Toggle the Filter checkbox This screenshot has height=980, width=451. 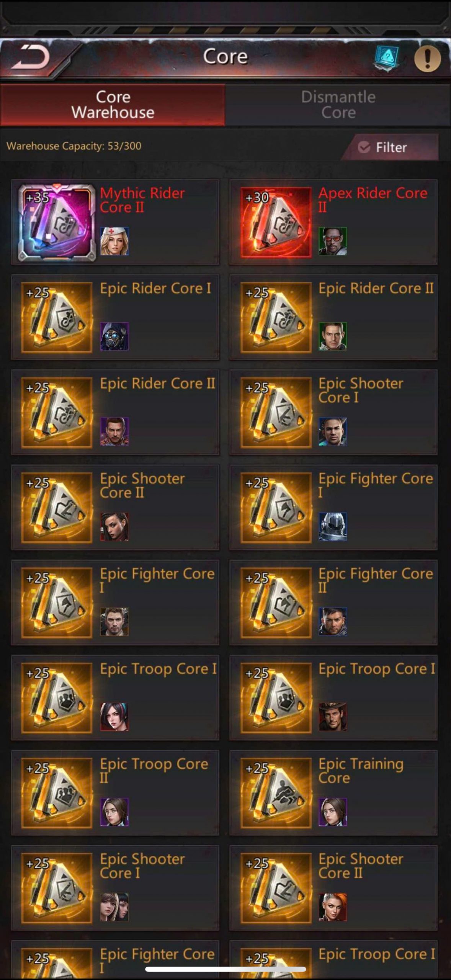coord(364,147)
